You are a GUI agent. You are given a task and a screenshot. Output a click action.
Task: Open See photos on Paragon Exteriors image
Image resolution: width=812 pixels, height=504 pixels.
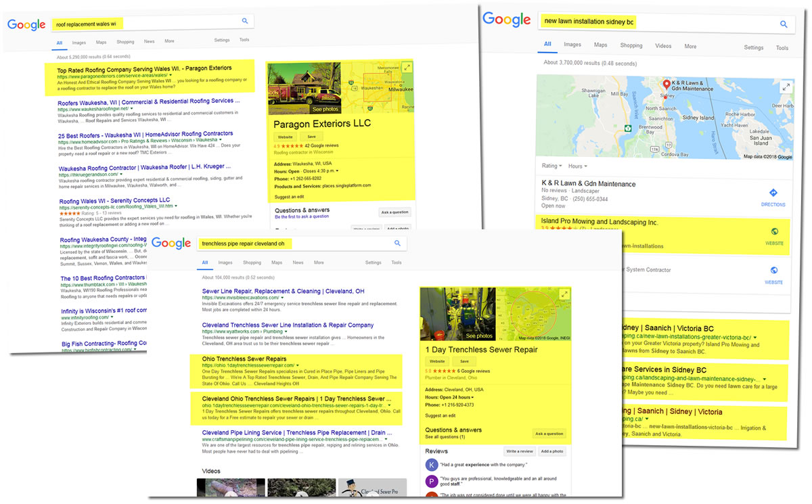[x=327, y=108]
